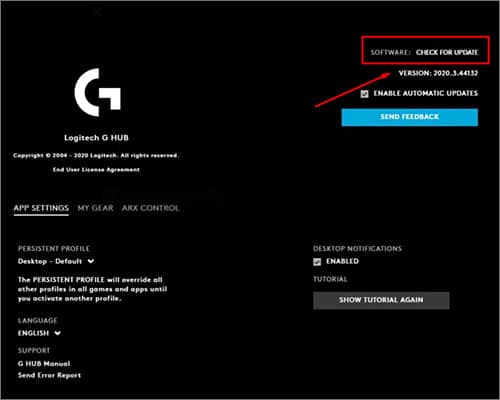
Task: Click the SOFTWARE: label
Action: tap(391, 52)
